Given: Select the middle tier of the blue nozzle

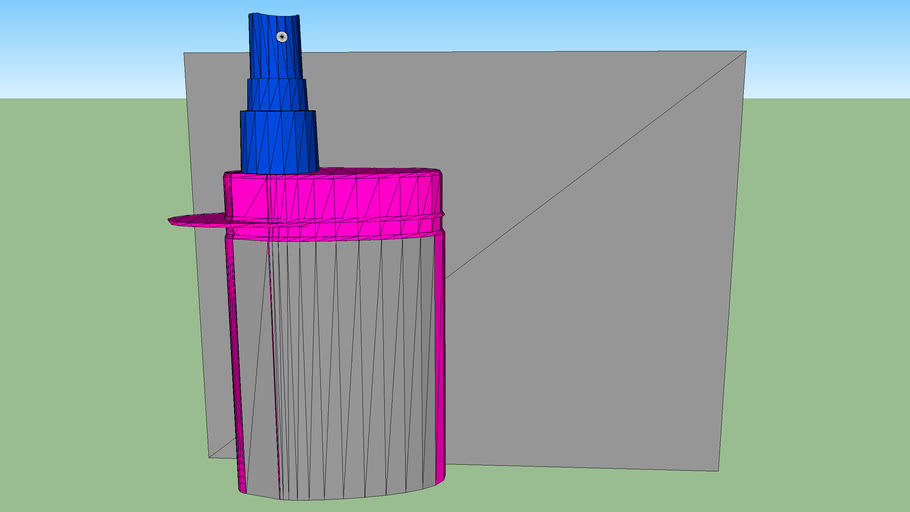Looking at the screenshot, I should point(278,94).
